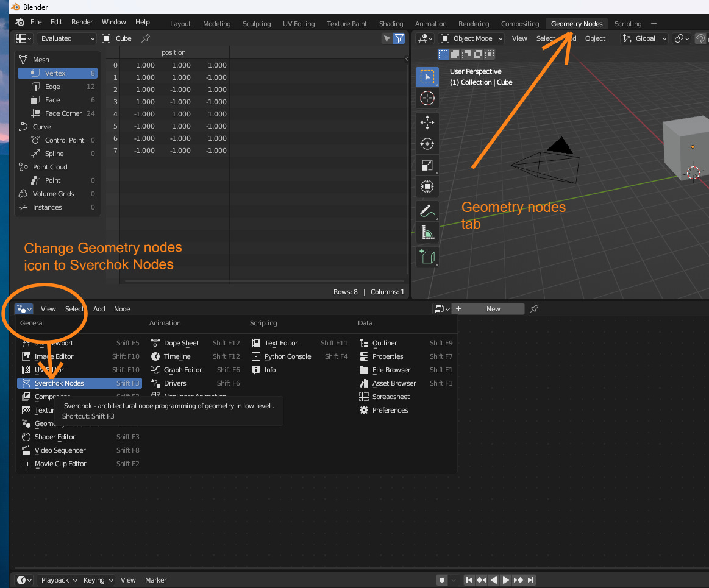Switch to Graph Editor
709x588 pixels.
click(x=195, y=370)
